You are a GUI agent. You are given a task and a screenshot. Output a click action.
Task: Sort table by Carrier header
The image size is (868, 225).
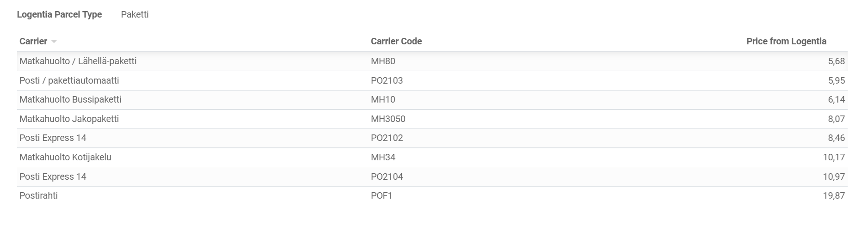click(33, 41)
